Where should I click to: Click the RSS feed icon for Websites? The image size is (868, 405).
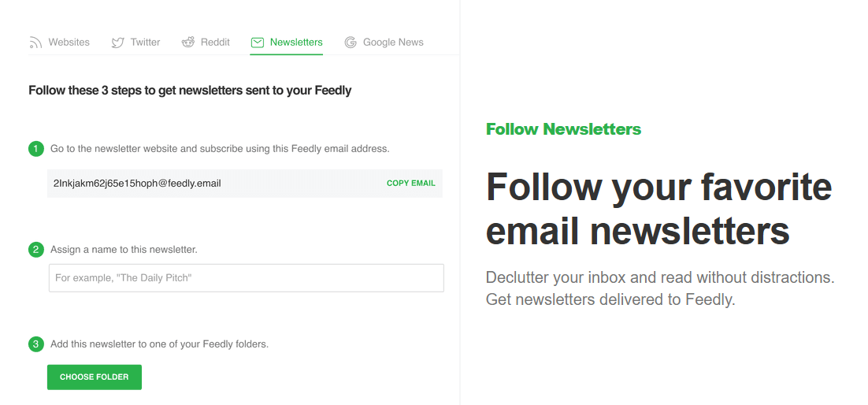pos(35,43)
